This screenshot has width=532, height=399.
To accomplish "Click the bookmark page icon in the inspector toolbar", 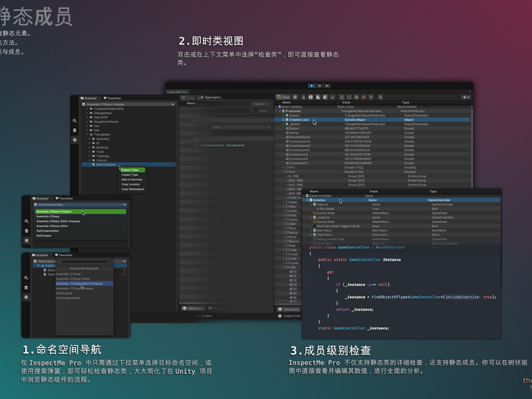I will coord(325,97).
